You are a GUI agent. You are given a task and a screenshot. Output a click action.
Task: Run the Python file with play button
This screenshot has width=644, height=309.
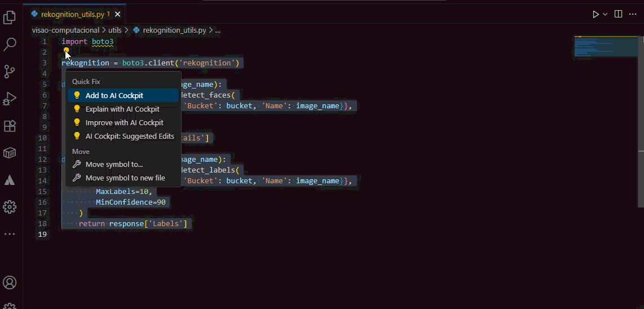click(x=596, y=14)
